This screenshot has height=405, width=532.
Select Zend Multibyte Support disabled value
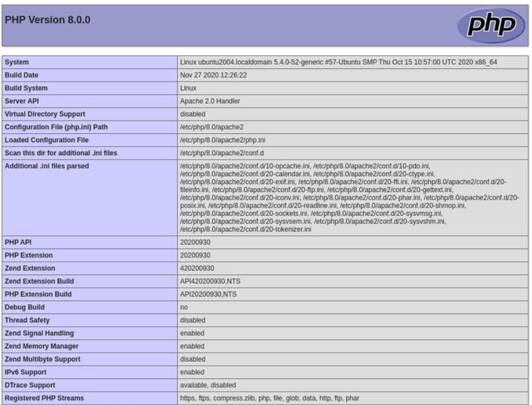193,359
